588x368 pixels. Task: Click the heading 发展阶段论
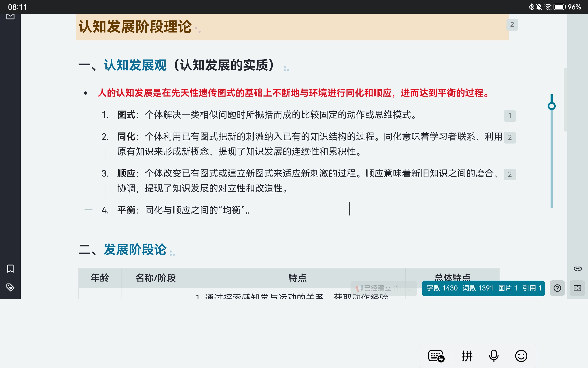click(x=135, y=250)
